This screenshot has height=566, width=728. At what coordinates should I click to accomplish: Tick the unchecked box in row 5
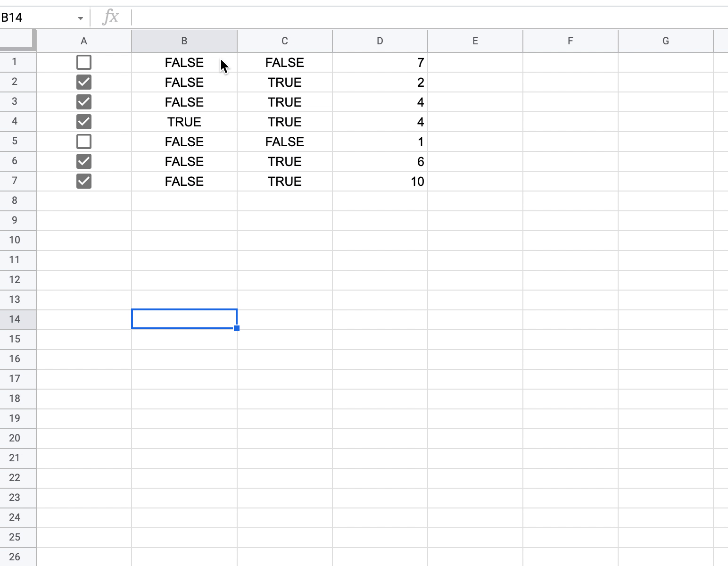83,141
